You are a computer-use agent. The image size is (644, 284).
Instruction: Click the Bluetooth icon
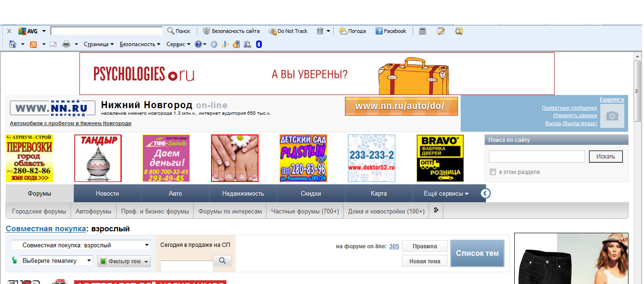[259, 44]
